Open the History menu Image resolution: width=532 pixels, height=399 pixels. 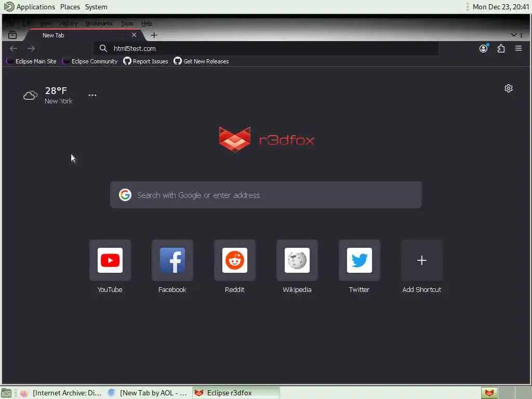tap(68, 23)
